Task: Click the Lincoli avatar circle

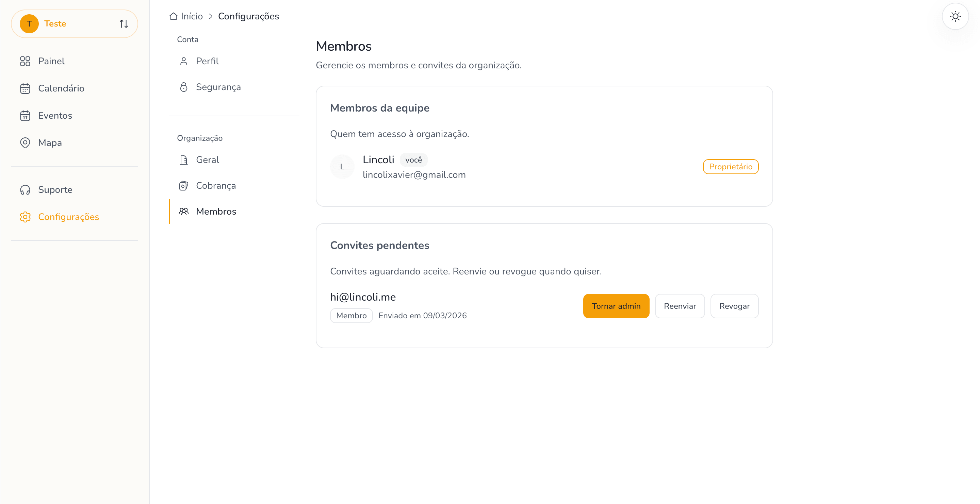Action: 342,167
